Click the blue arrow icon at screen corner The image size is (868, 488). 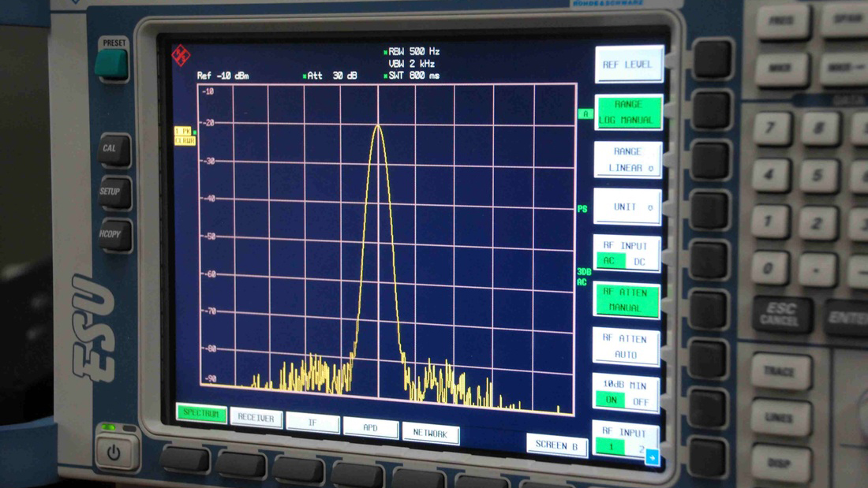(653, 457)
